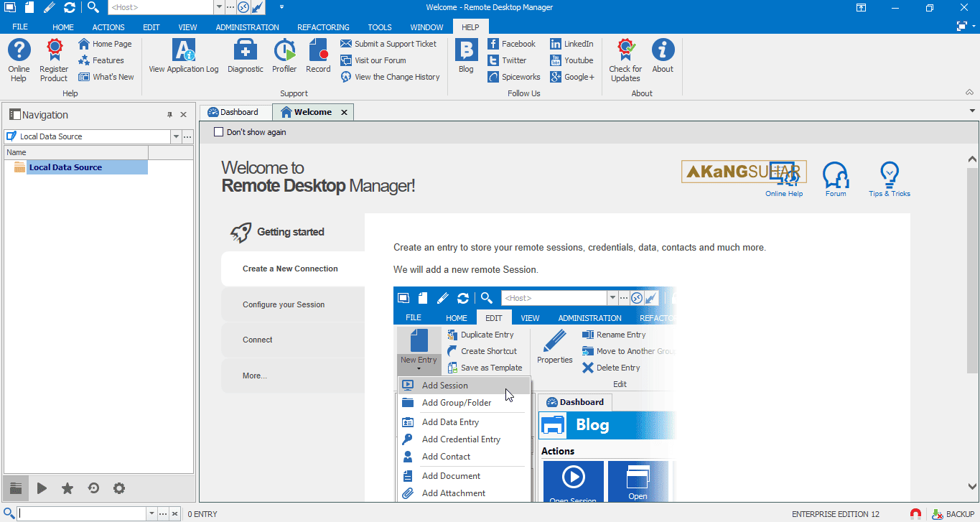Open the Forum icon on Welcome page

(836, 179)
